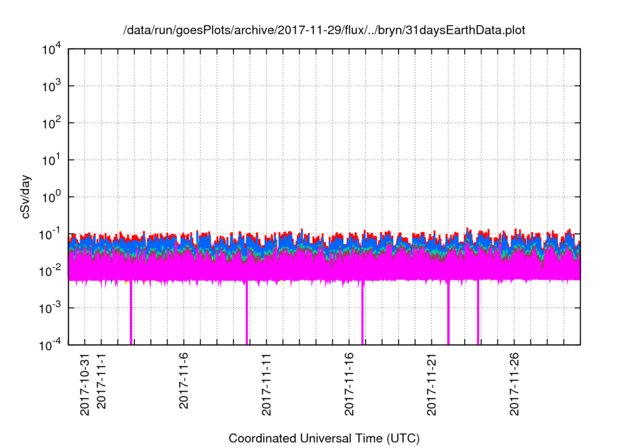The image size is (640, 448).
Task: Click the 10^3 y-axis tick label
Action: pos(51,86)
